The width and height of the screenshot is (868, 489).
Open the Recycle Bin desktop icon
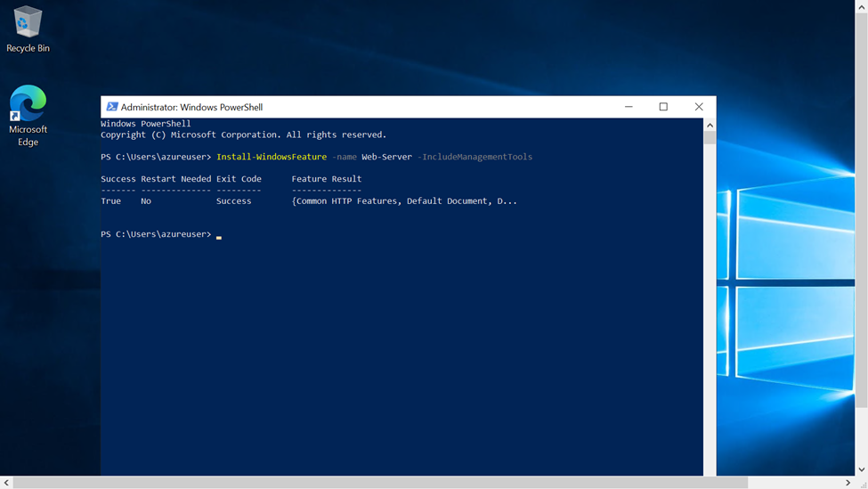[28, 29]
